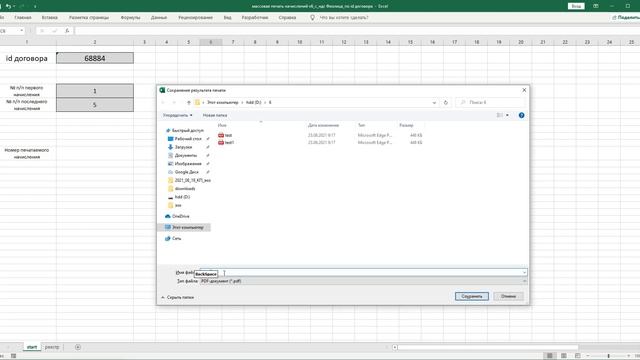The width and height of the screenshot is (640, 360).
Task: Click the back arrow in the dialog
Action: pyautogui.click(x=163, y=102)
